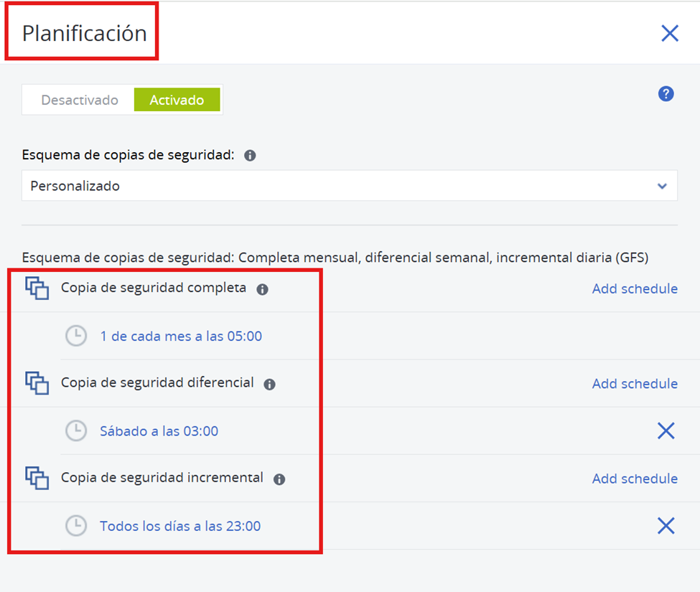This screenshot has width=700, height=592.
Task: Edit the 'Sábado a las 03:00' schedule
Action: pyautogui.click(x=159, y=431)
